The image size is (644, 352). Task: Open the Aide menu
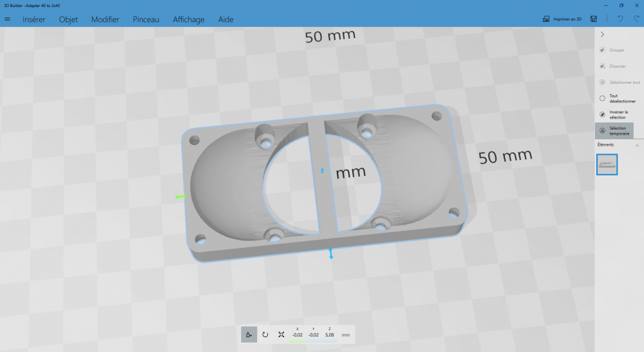[226, 20]
